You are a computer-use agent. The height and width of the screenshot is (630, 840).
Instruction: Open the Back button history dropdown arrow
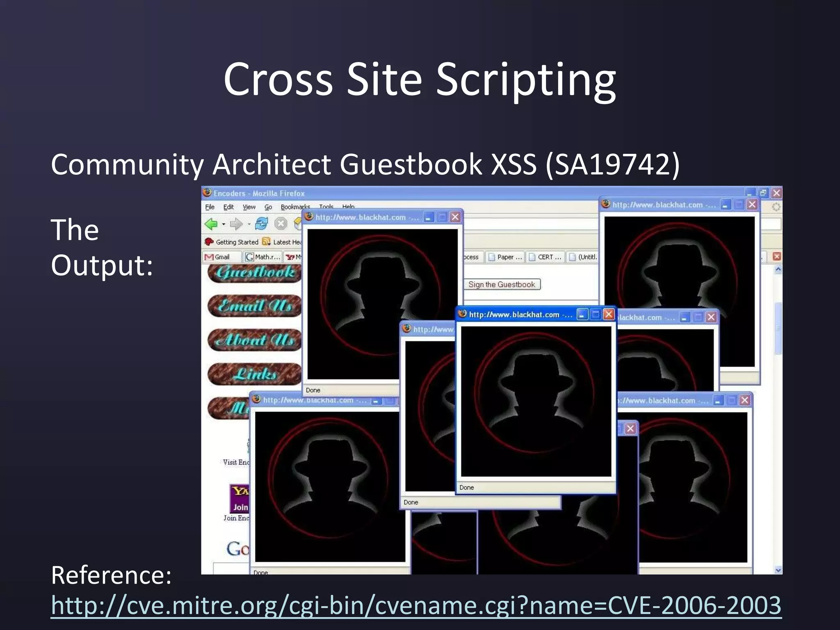pos(224,224)
